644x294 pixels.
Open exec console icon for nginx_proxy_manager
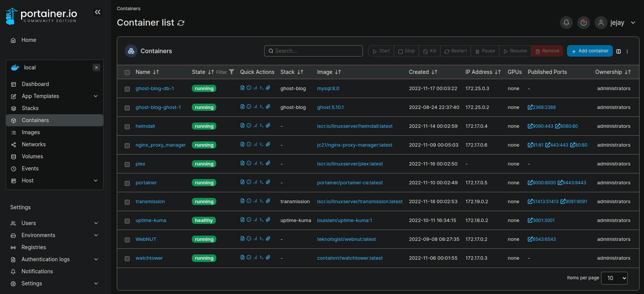click(262, 144)
